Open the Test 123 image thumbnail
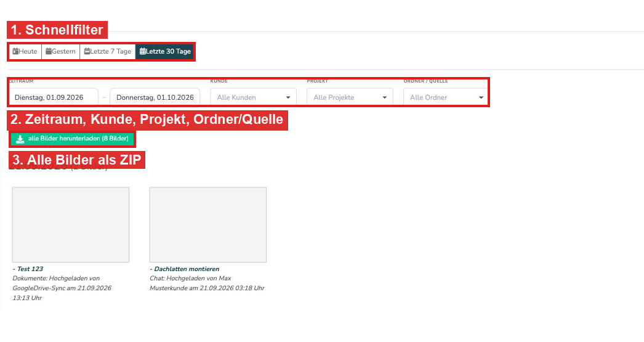644x342 pixels. click(71, 225)
